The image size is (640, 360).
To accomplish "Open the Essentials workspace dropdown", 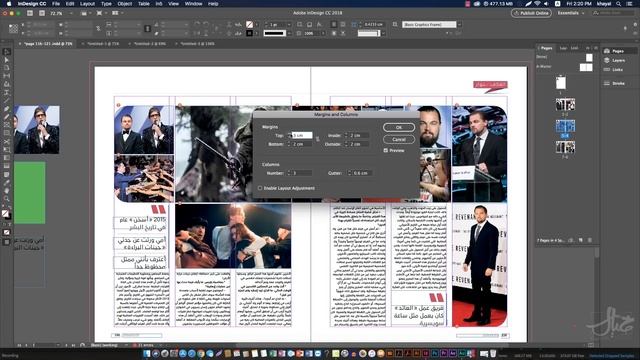I will coord(571,13).
